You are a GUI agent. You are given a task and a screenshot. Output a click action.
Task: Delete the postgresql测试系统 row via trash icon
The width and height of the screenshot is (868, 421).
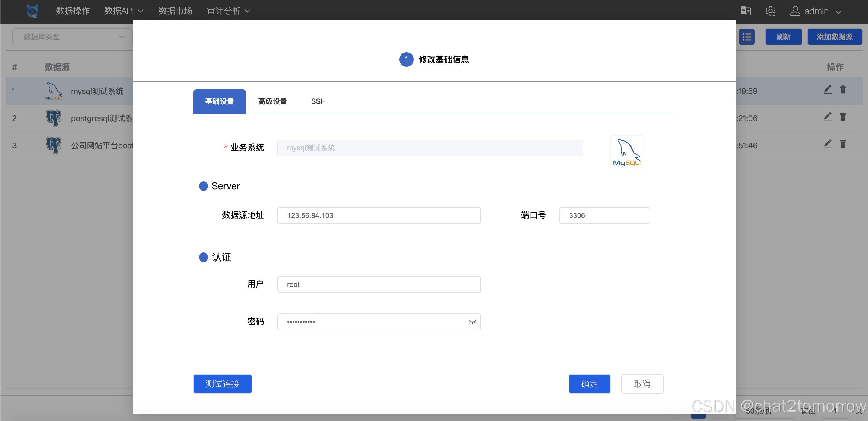click(x=843, y=117)
